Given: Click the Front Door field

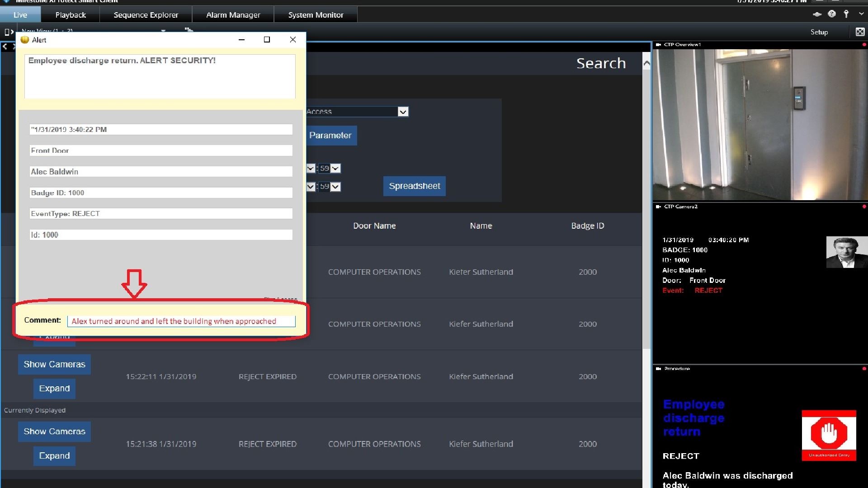Looking at the screenshot, I should (161, 150).
